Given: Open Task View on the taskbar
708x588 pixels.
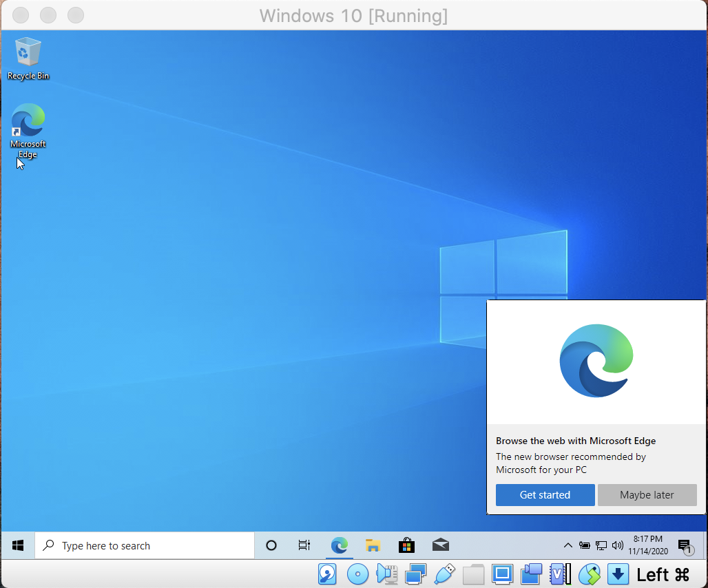Looking at the screenshot, I should pyautogui.click(x=304, y=545).
